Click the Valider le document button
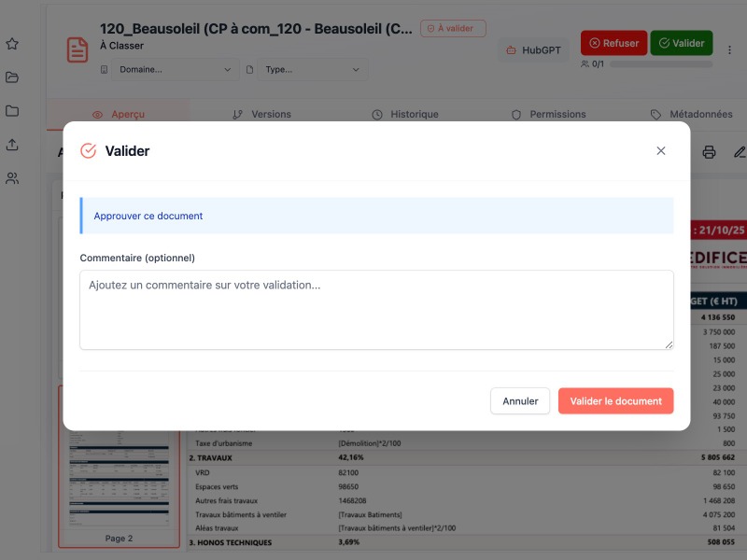This screenshot has width=747, height=560. point(615,400)
